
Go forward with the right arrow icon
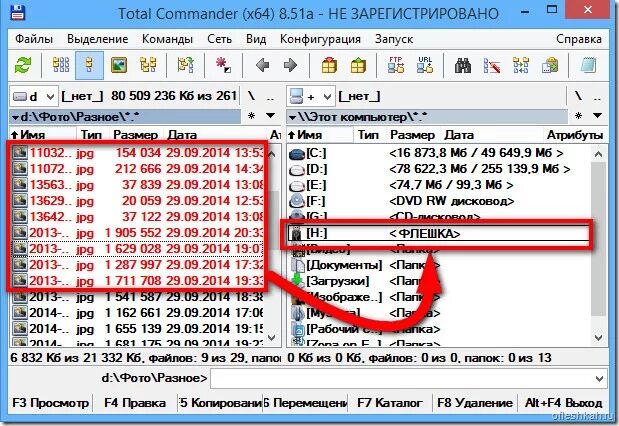coord(290,65)
